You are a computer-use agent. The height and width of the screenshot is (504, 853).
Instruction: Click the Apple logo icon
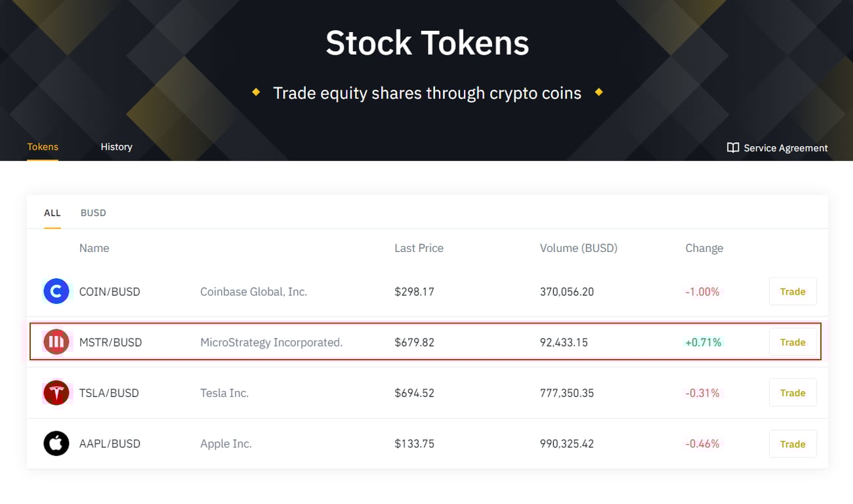tap(56, 444)
